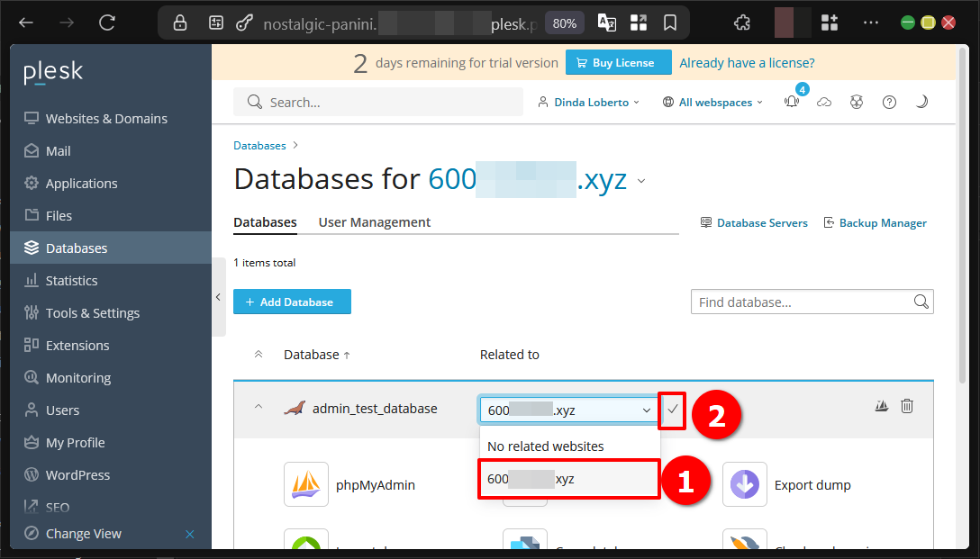This screenshot has height=559, width=980.
Task: Click inside the Find database field
Action: coord(802,302)
